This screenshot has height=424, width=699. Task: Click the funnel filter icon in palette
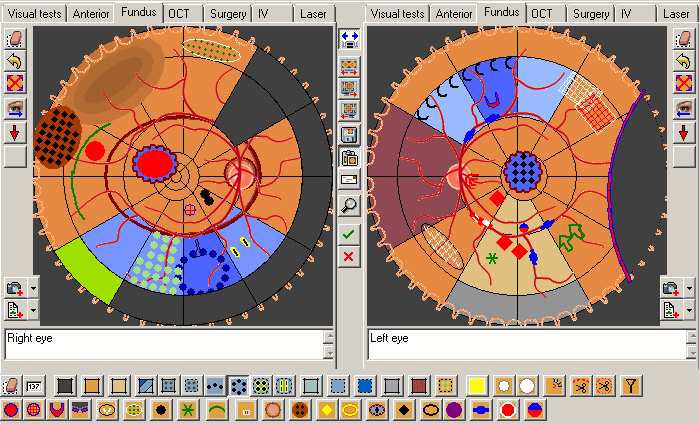[631, 386]
